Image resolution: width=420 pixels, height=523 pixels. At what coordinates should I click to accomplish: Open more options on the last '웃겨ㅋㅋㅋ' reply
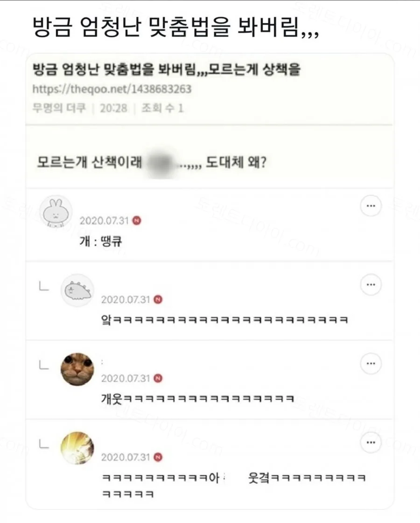(371, 442)
